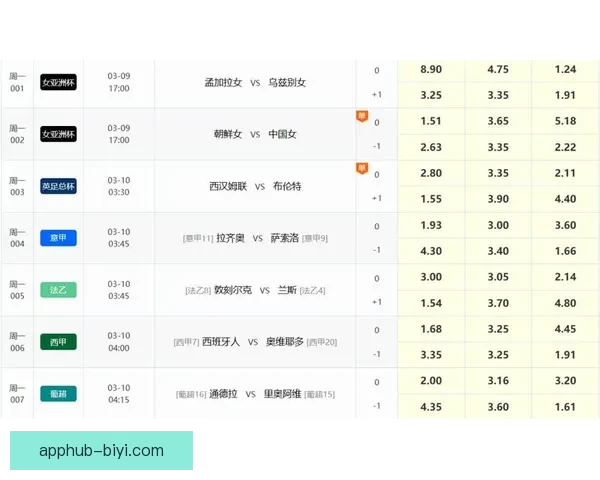
Task: Select the 2.22 handicap odds
Action: 565,147
